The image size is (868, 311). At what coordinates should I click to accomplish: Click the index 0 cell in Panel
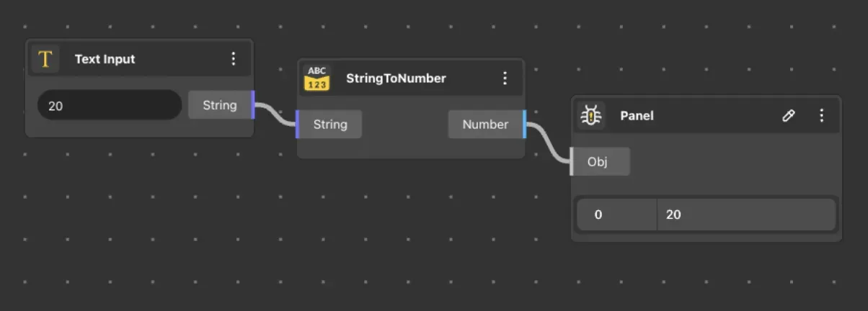(x=617, y=215)
